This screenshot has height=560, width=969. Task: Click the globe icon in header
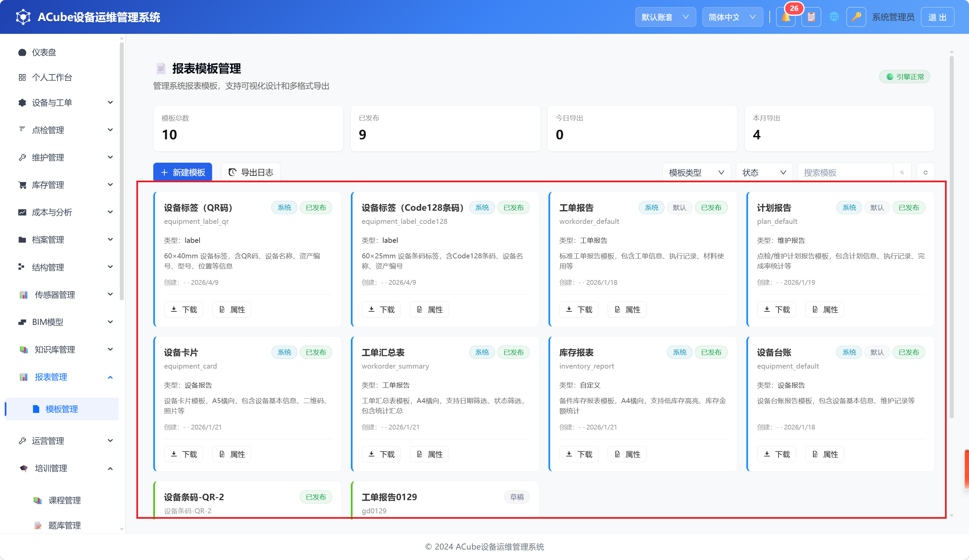(x=834, y=17)
